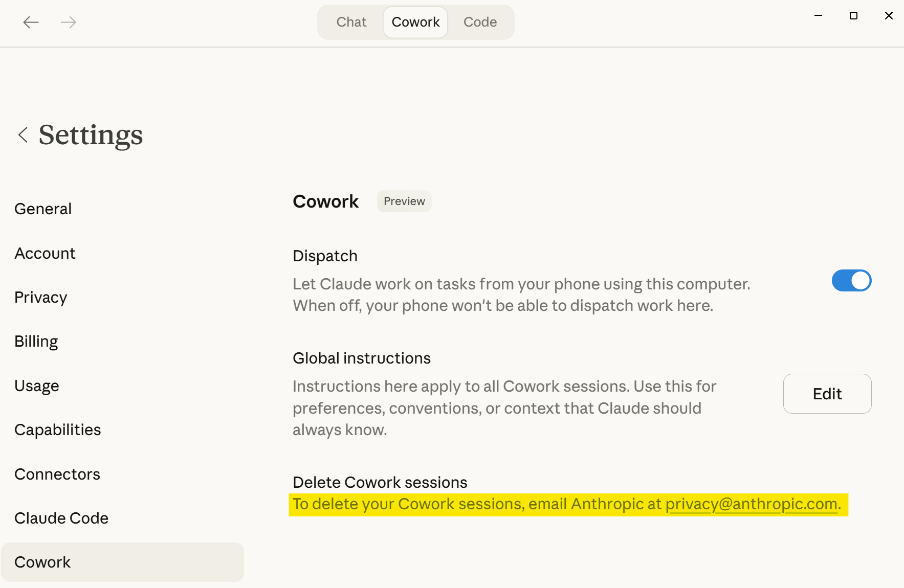Turn off the Dispatch toggle
The width and height of the screenshot is (904, 588).
851,281
